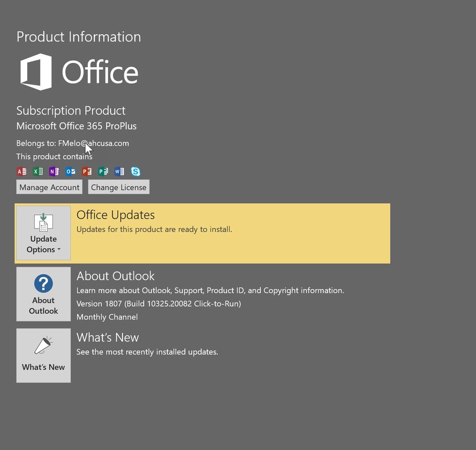Click the Excel app icon
Screen dimensions: 476x450
coord(38,171)
